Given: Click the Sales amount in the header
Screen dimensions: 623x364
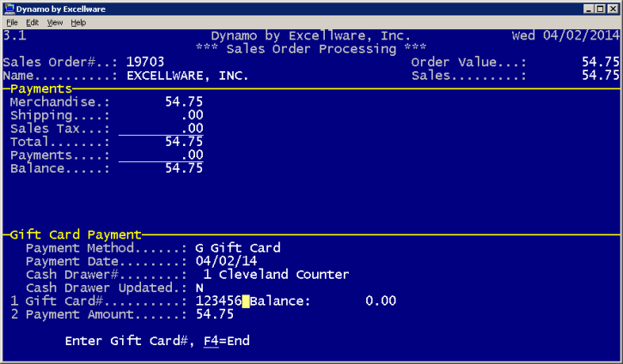Looking at the screenshot, I should click(x=601, y=76).
